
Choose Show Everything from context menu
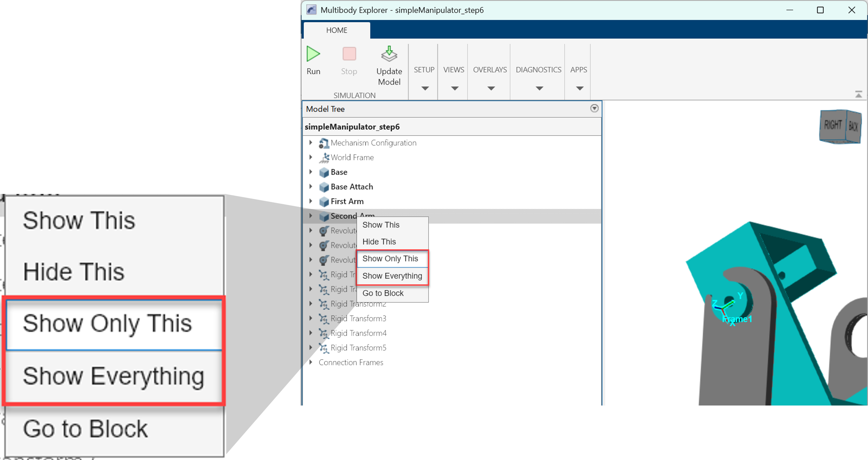pyautogui.click(x=392, y=276)
